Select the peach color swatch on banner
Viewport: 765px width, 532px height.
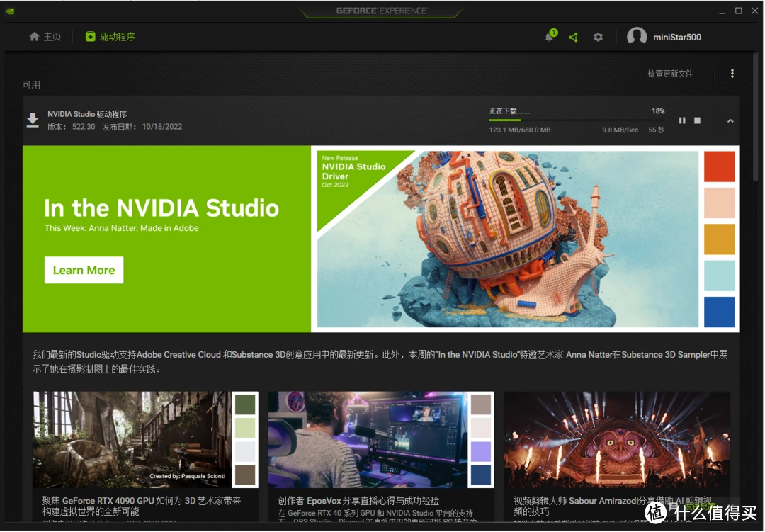(x=719, y=203)
